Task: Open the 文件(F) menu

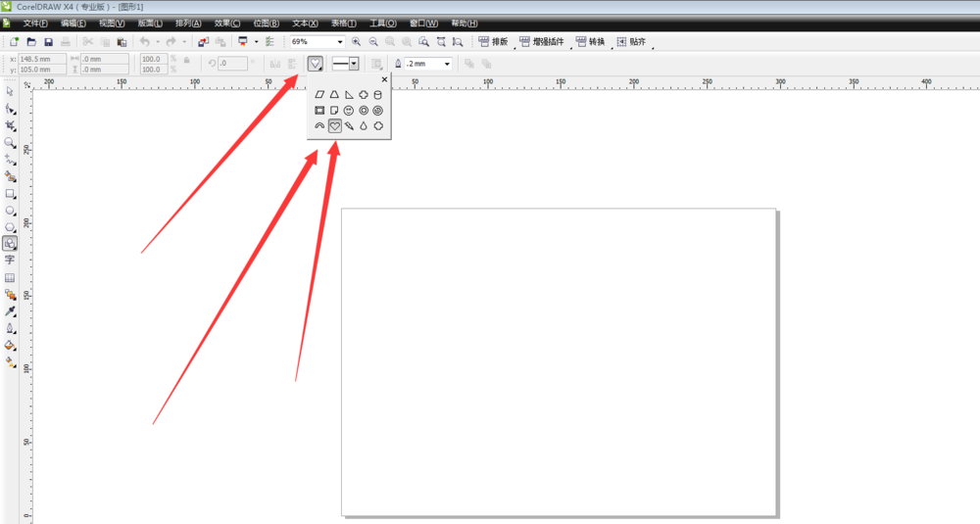Action: [34, 23]
